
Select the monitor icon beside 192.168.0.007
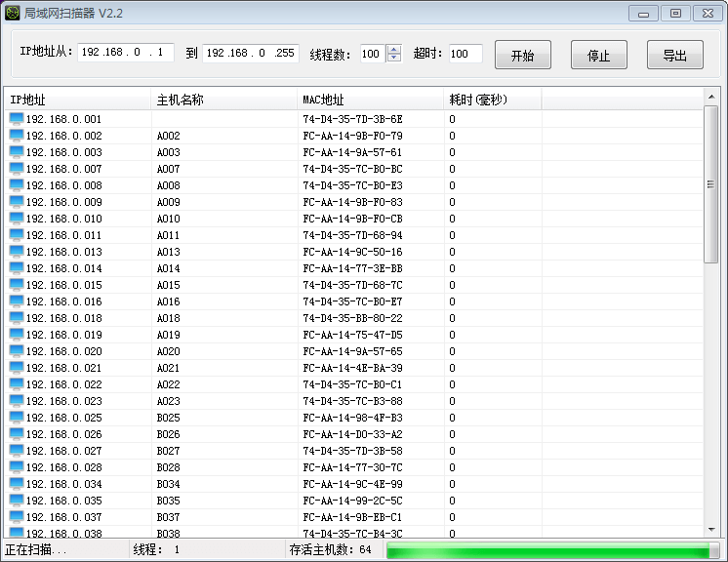(x=17, y=169)
